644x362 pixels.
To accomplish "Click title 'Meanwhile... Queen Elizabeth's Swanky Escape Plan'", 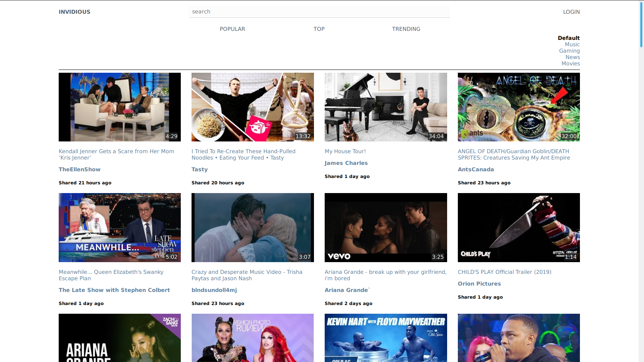I will click(111, 275).
